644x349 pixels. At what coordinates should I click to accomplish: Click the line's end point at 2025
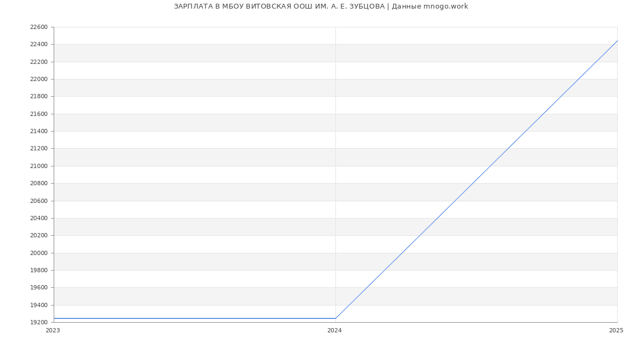pos(617,41)
